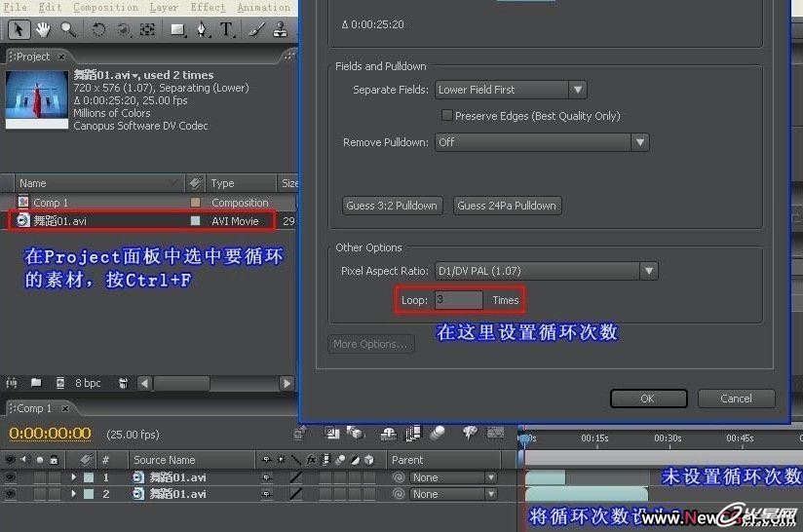Select the Rectangle mask tool

[x=177, y=29]
